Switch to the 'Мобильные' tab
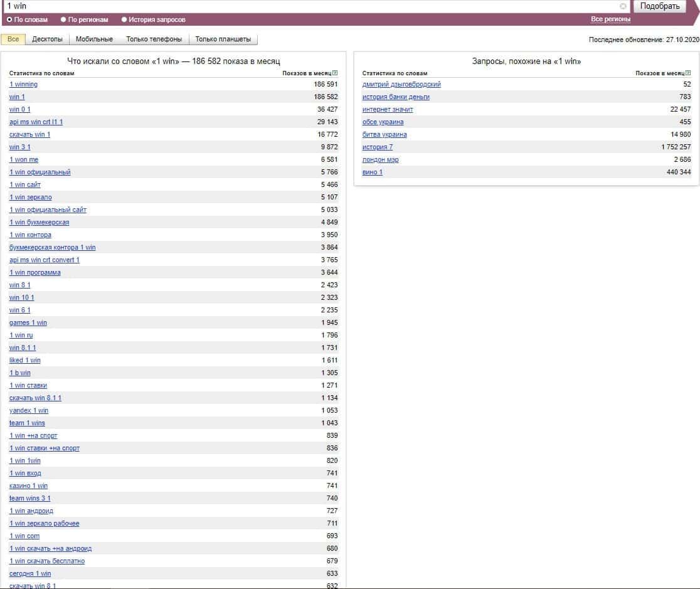The image size is (700, 589). coord(94,40)
